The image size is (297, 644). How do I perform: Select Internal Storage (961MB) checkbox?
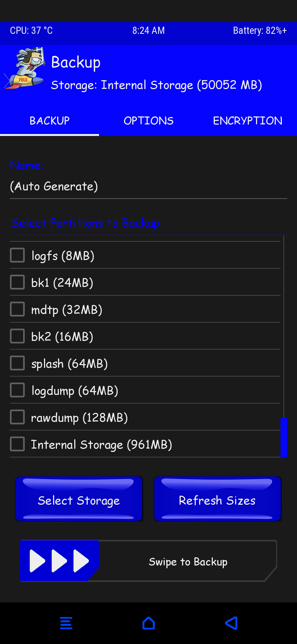point(17,444)
